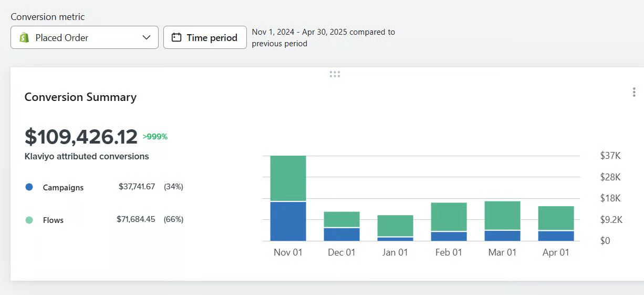Click the Conversion Summary card title

click(80, 97)
